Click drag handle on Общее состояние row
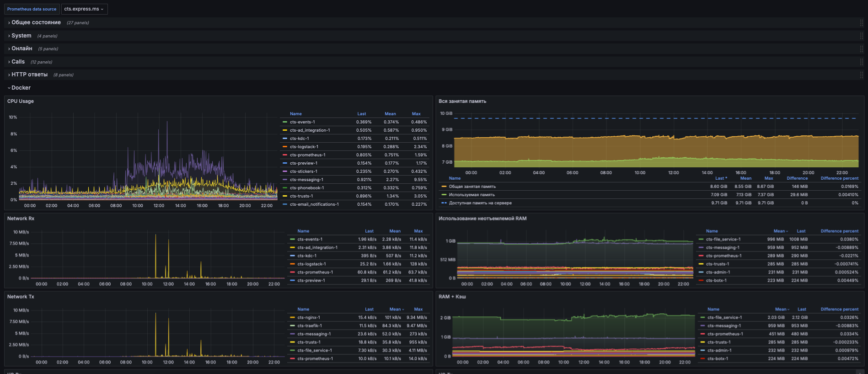This screenshot has height=374, width=868. [x=861, y=22]
